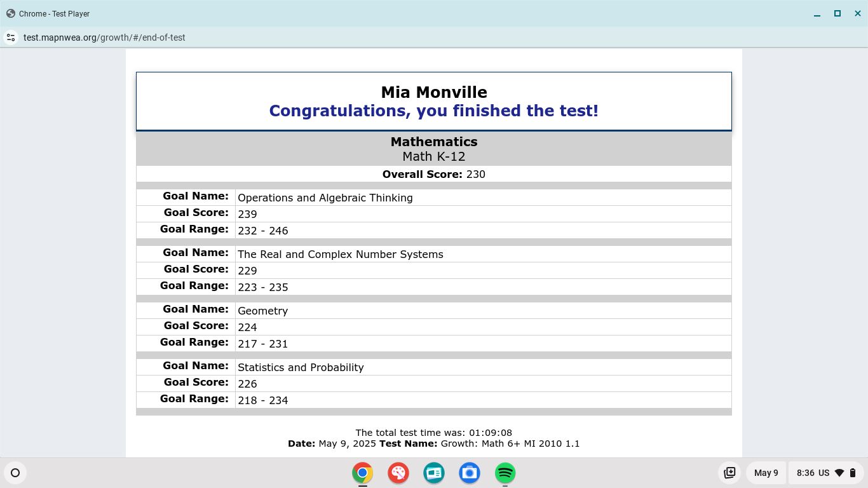Viewport: 868px width, 488px height.
Task: Open the Camera app in shelf
Action: (470, 473)
